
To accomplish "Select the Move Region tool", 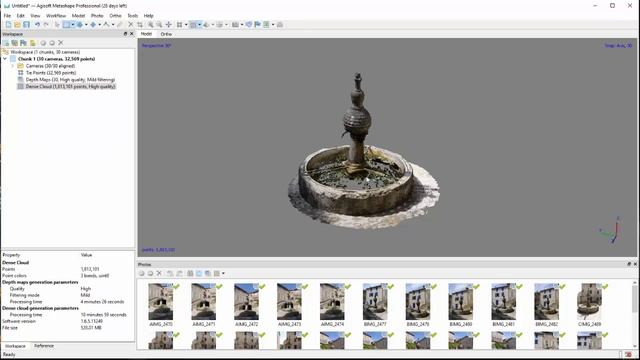I will [x=80, y=25].
